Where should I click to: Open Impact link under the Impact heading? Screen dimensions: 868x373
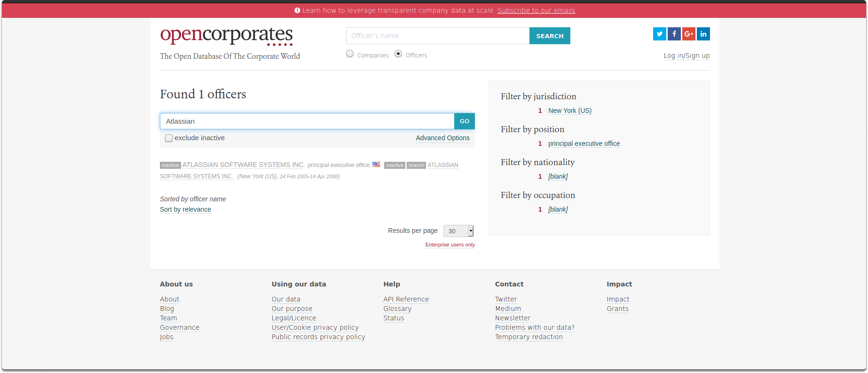coord(618,299)
